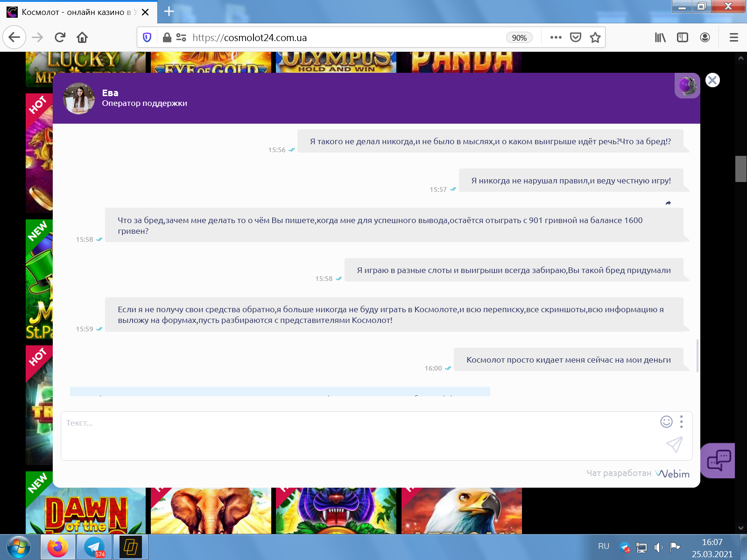This screenshot has width=747, height=560.
Task: Open a new browser tab
Action: 169,12
